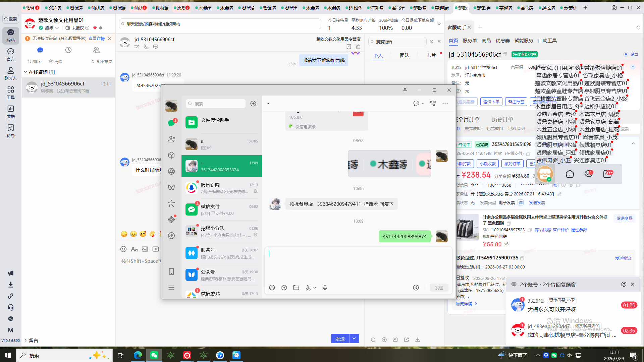
Task: Toggle the red heart icon in store header
Action: [95, 28]
